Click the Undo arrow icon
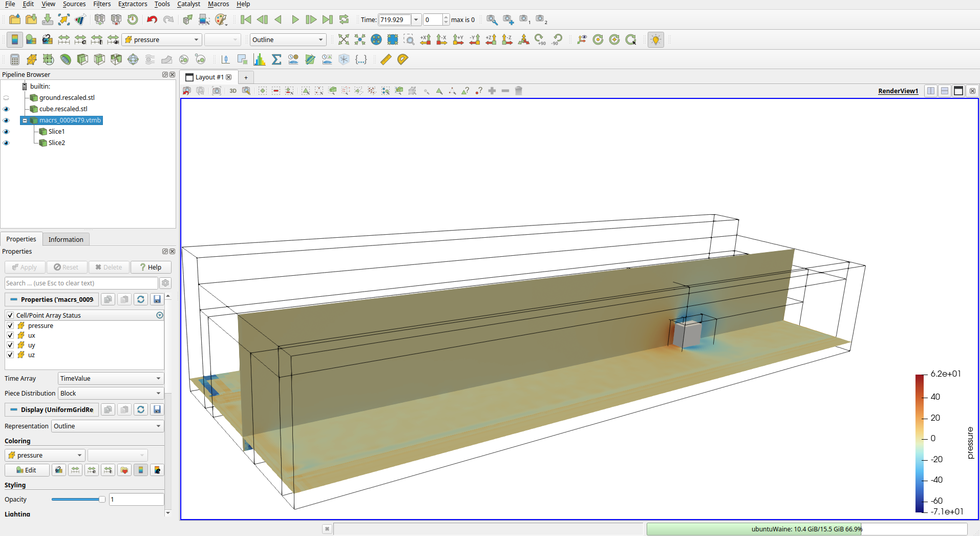Viewport: 980px width, 536px height. (152, 19)
